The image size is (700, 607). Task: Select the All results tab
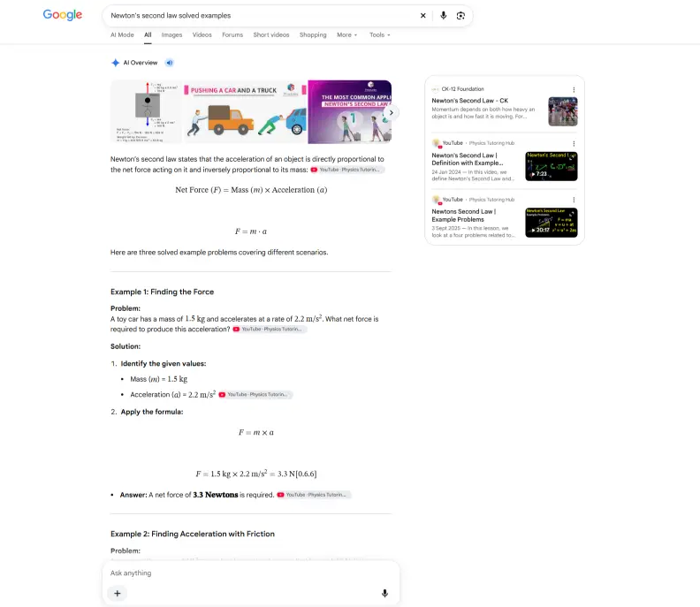pyautogui.click(x=148, y=34)
